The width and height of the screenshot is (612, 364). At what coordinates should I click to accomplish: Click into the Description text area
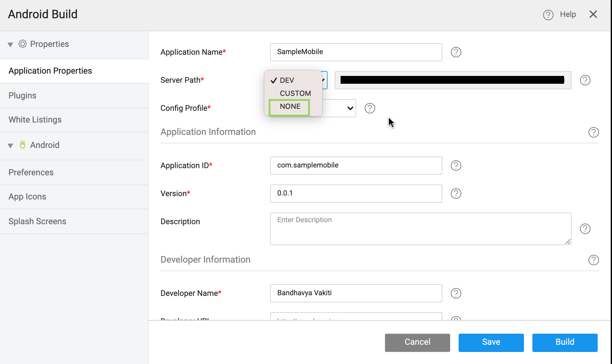pyautogui.click(x=420, y=229)
